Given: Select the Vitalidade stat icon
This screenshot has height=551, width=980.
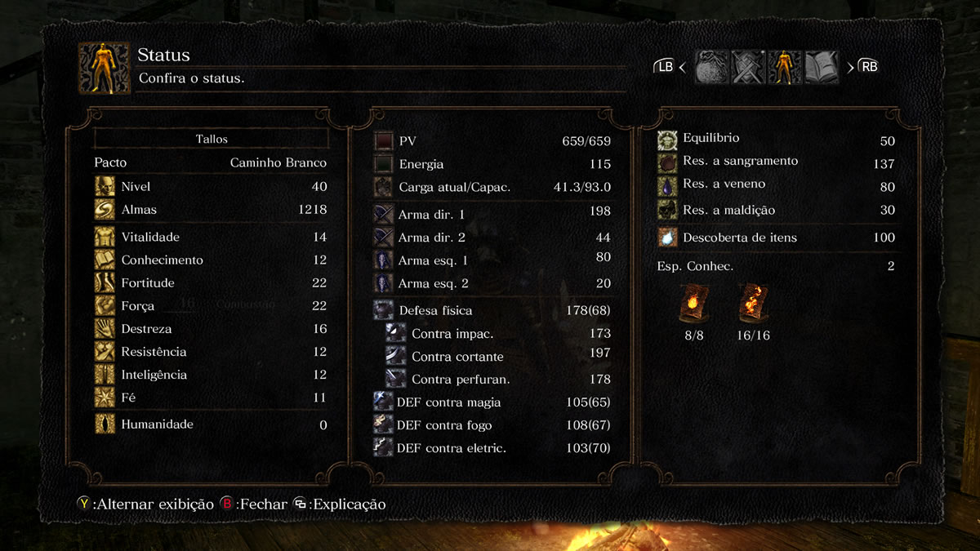Looking at the screenshot, I should (x=105, y=238).
